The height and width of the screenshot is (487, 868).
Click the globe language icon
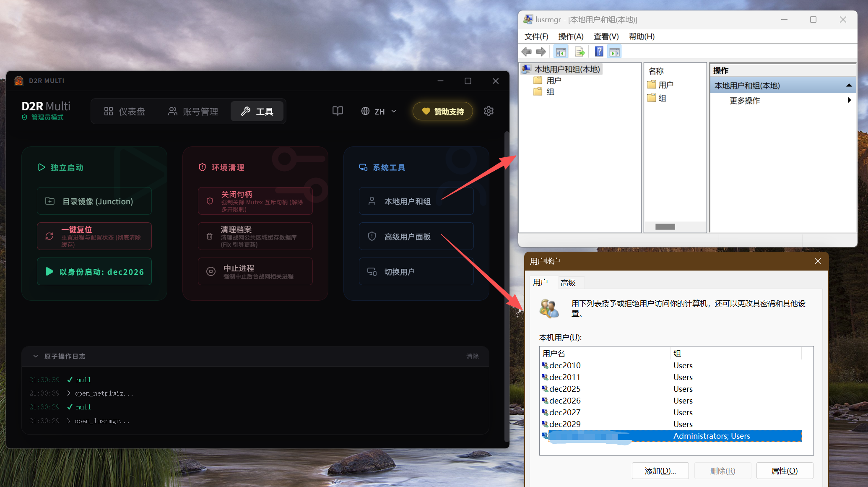[365, 111]
